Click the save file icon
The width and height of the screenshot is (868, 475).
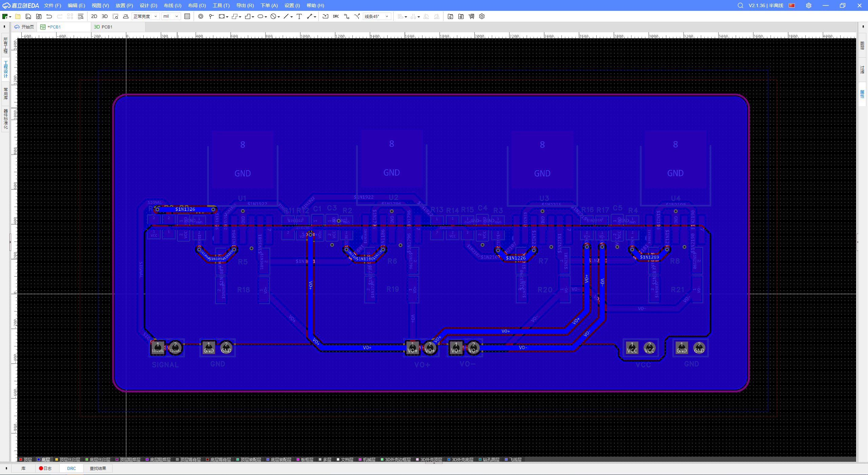coord(28,16)
